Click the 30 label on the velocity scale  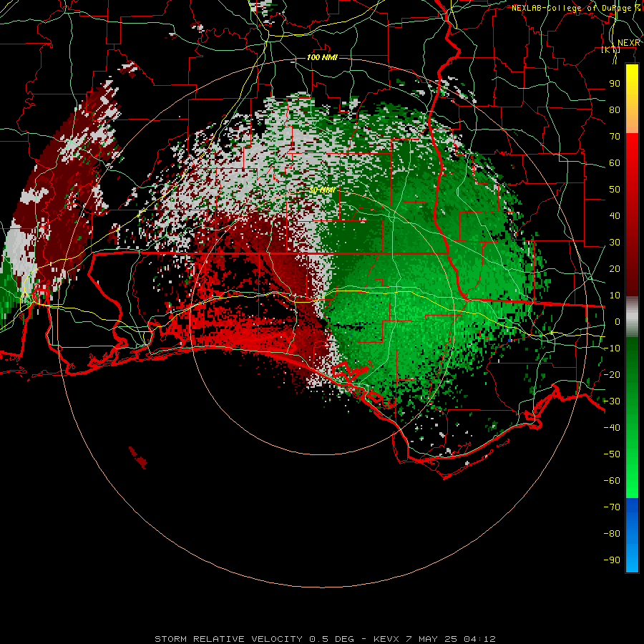615,243
